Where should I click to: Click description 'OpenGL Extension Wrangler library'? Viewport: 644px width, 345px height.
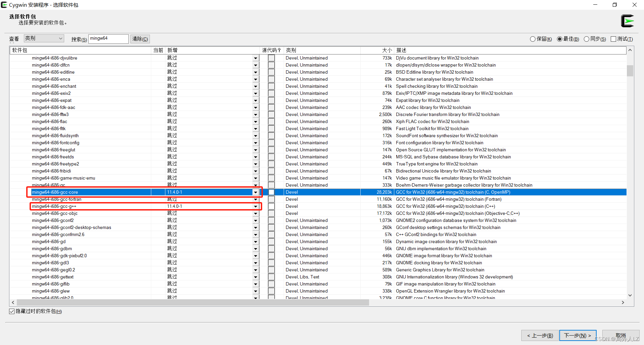click(450, 291)
